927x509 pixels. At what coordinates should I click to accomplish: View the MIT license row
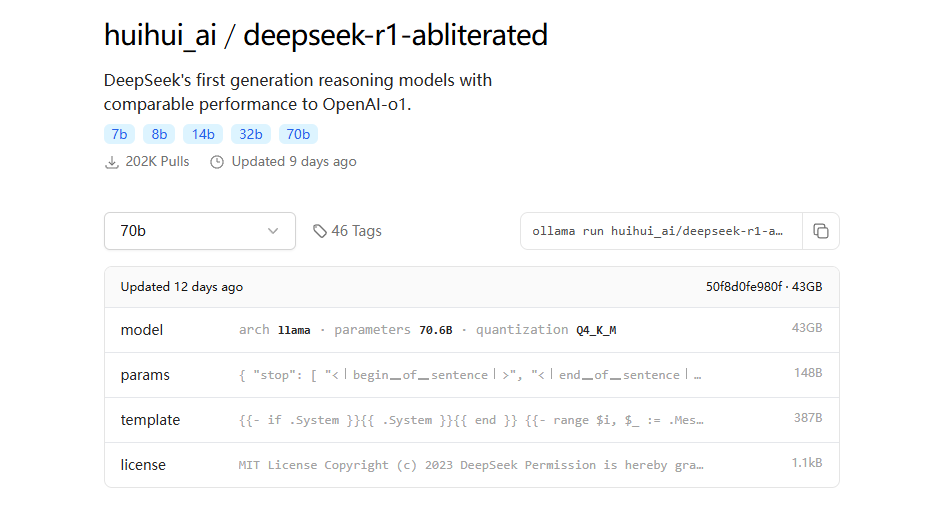point(472,465)
